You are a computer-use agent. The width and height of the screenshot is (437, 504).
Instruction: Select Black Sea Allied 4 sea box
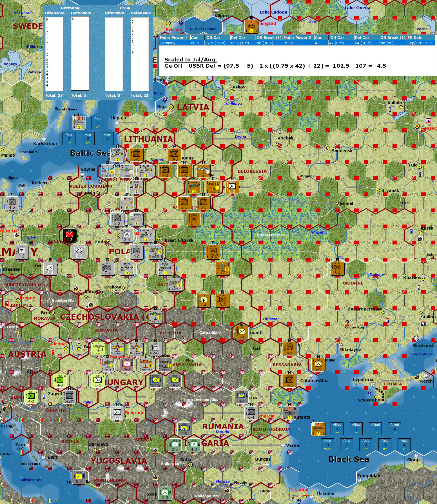pyautogui.click(x=394, y=429)
